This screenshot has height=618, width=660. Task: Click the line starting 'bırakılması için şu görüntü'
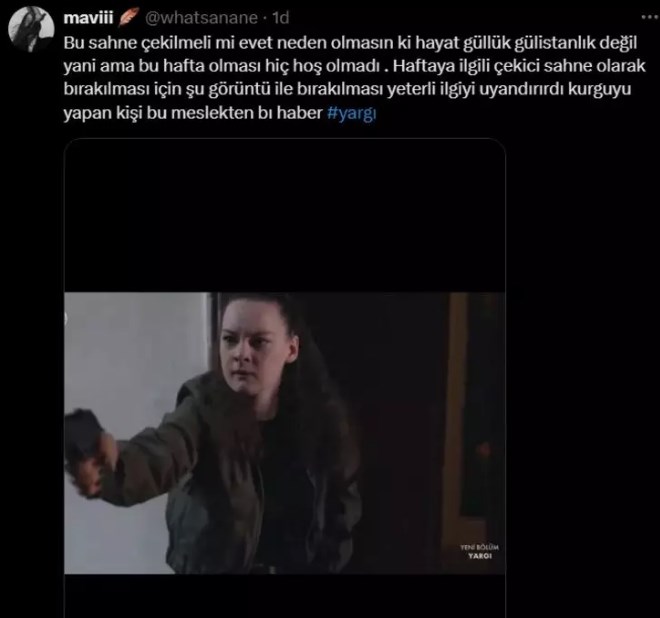click(347, 89)
